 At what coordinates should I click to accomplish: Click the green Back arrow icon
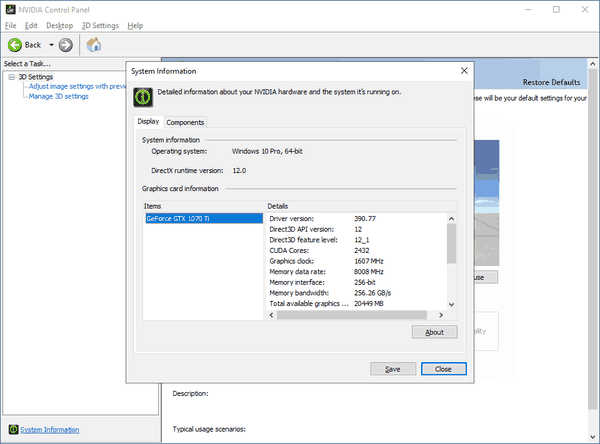tap(15, 45)
